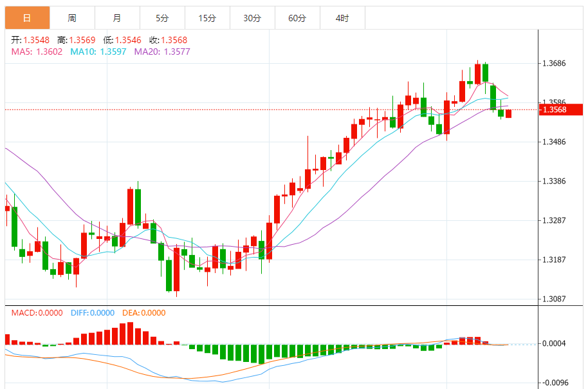Select the 日 daily timeframe tab
The height and width of the screenshot is (389, 588).
(28, 17)
